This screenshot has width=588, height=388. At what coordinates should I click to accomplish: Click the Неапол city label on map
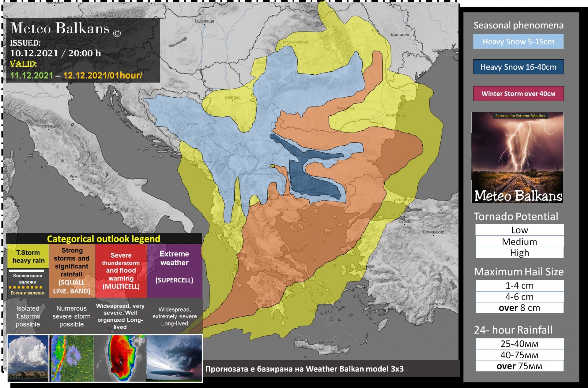[109, 204]
